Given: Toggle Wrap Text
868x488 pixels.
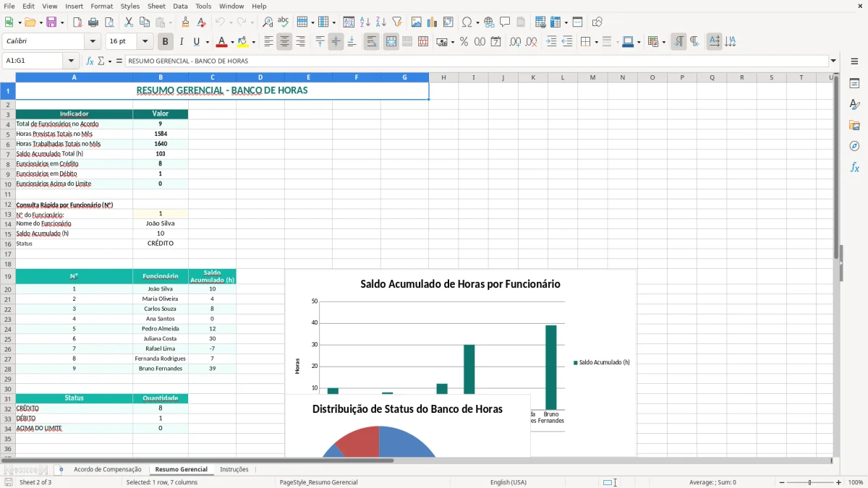Looking at the screenshot, I should click(371, 42).
